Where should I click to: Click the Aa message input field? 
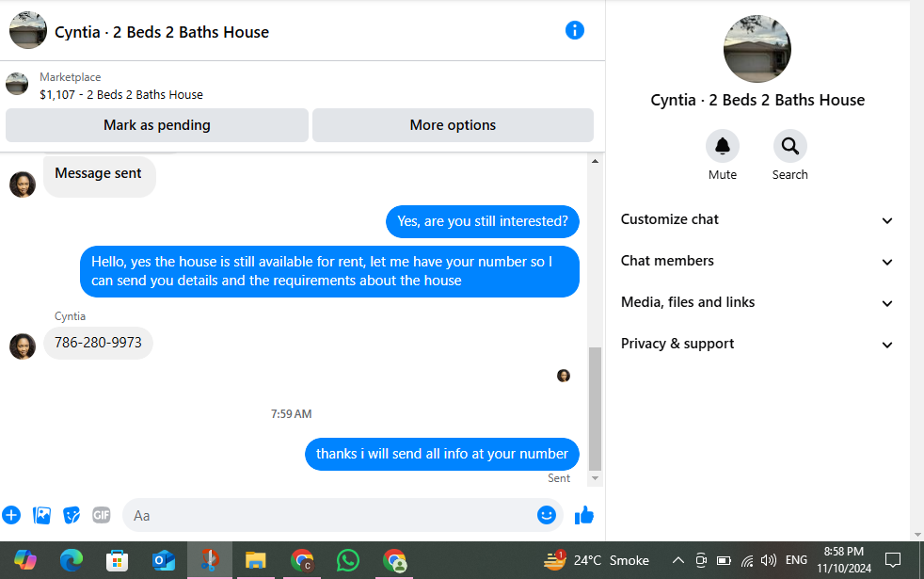click(330, 515)
